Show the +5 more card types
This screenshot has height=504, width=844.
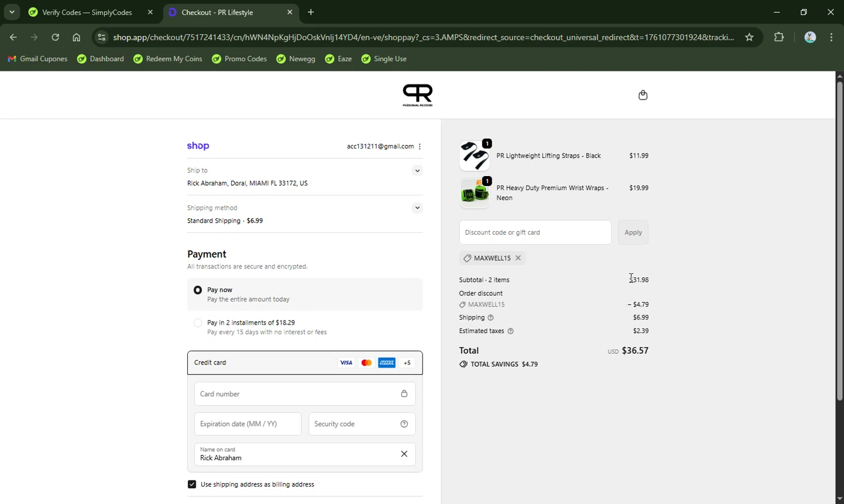pyautogui.click(x=407, y=363)
